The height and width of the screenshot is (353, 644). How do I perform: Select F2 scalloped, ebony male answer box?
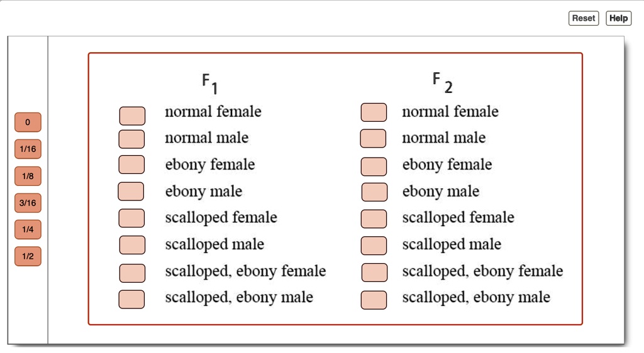(374, 300)
